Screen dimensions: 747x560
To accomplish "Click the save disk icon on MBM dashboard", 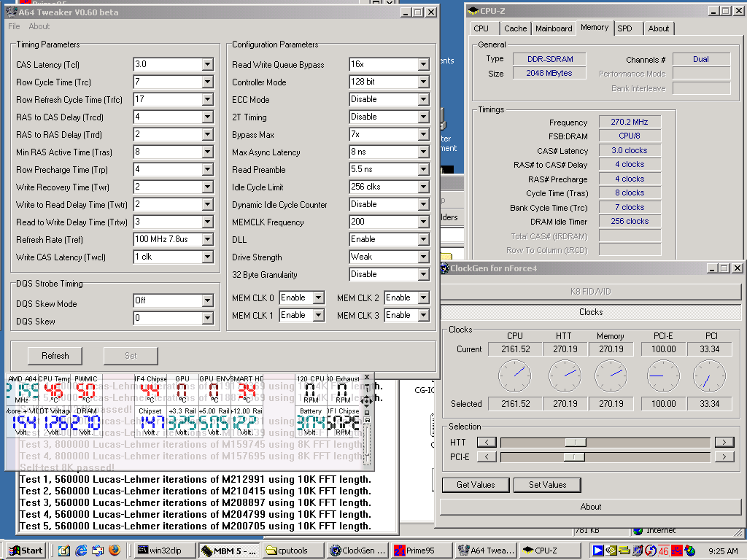I will click(367, 419).
